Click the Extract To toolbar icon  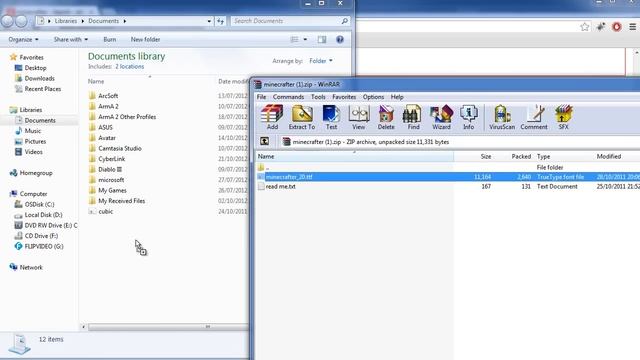(x=302, y=117)
